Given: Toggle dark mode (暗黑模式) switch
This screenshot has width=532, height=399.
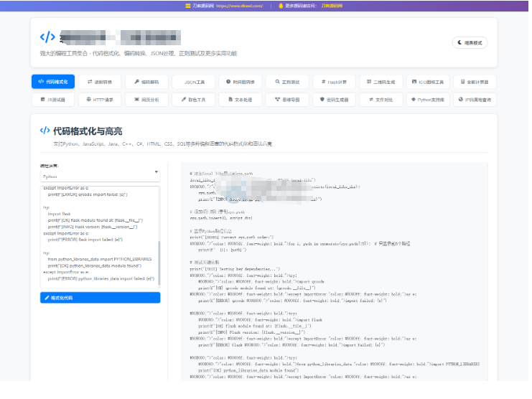Looking at the screenshot, I should (x=471, y=43).
